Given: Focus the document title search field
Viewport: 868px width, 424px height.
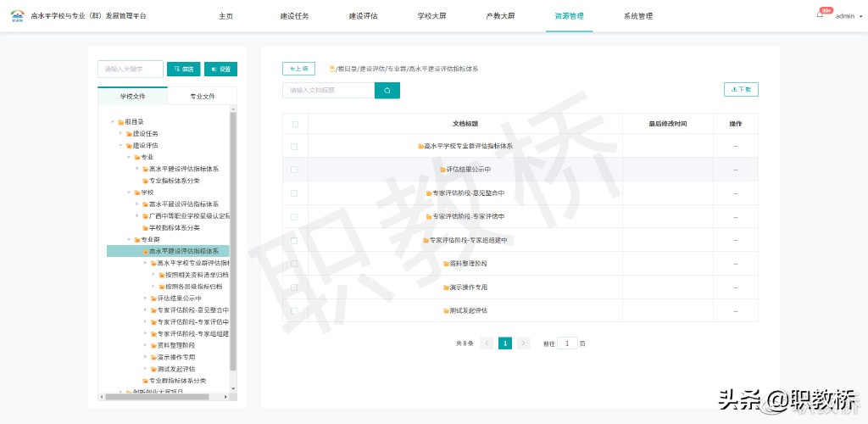Looking at the screenshot, I should click(x=328, y=90).
